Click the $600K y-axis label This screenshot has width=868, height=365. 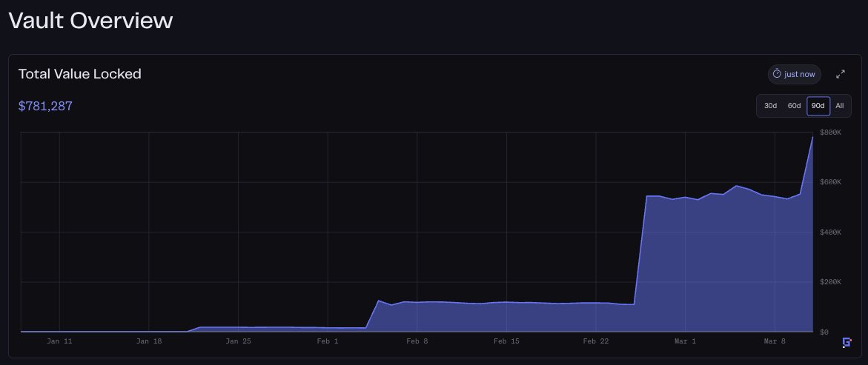(x=830, y=182)
